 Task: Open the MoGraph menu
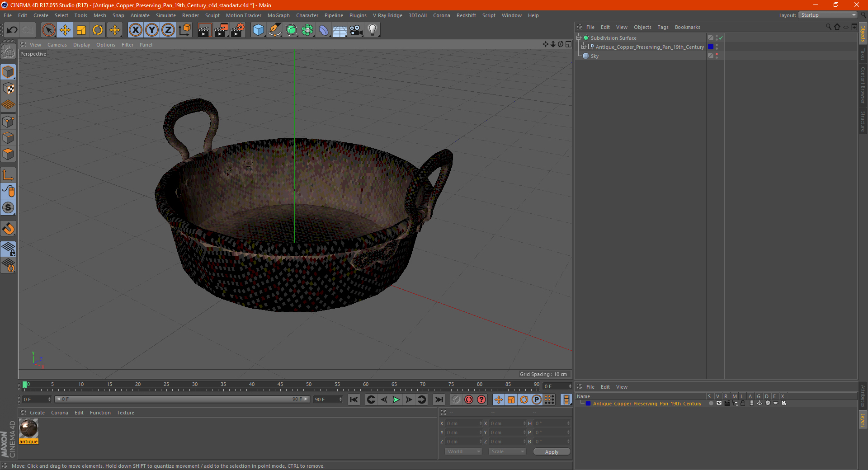coord(278,15)
